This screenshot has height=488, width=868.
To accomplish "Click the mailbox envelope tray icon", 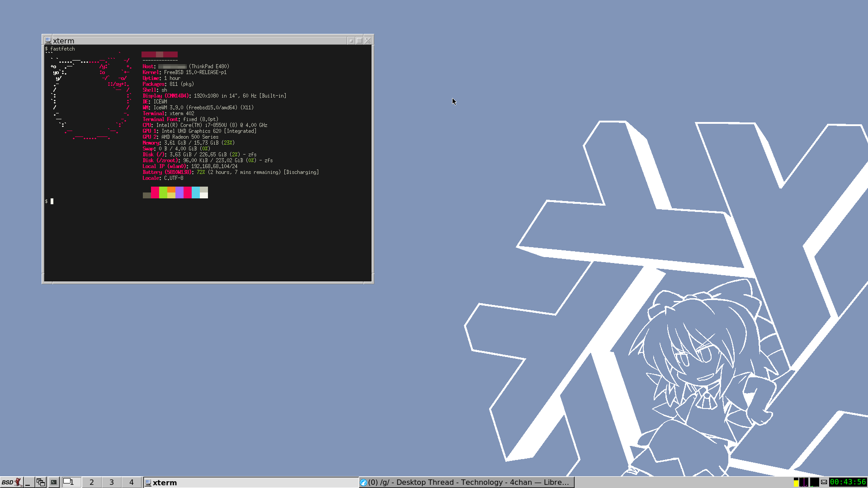I will point(824,482).
